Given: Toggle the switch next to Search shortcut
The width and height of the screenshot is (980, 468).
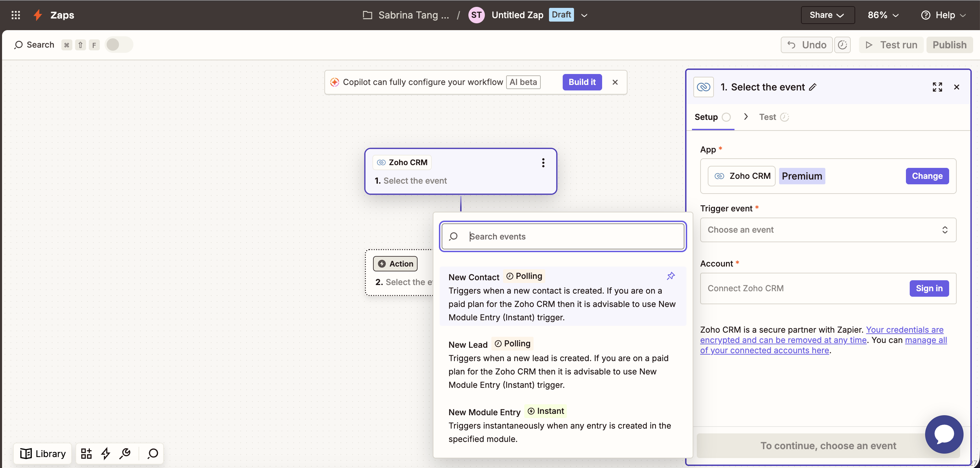Looking at the screenshot, I should click(x=119, y=45).
